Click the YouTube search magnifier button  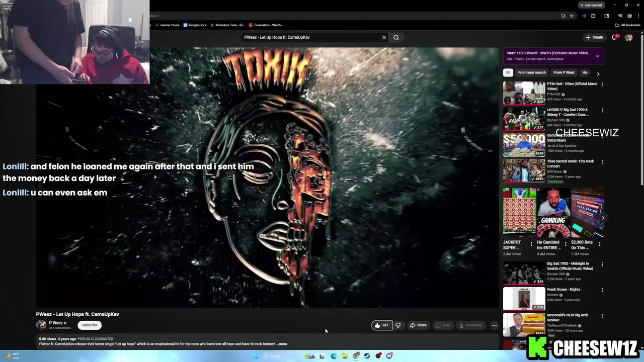pyautogui.click(x=396, y=37)
